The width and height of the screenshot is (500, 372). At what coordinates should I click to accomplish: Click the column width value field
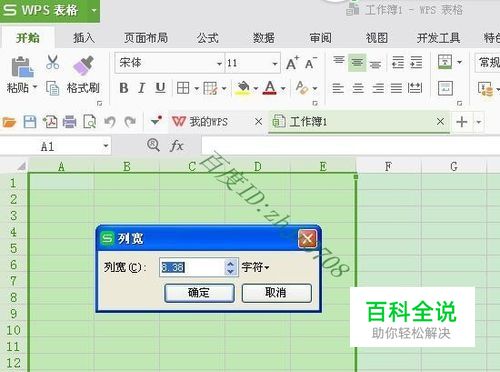point(192,267)
